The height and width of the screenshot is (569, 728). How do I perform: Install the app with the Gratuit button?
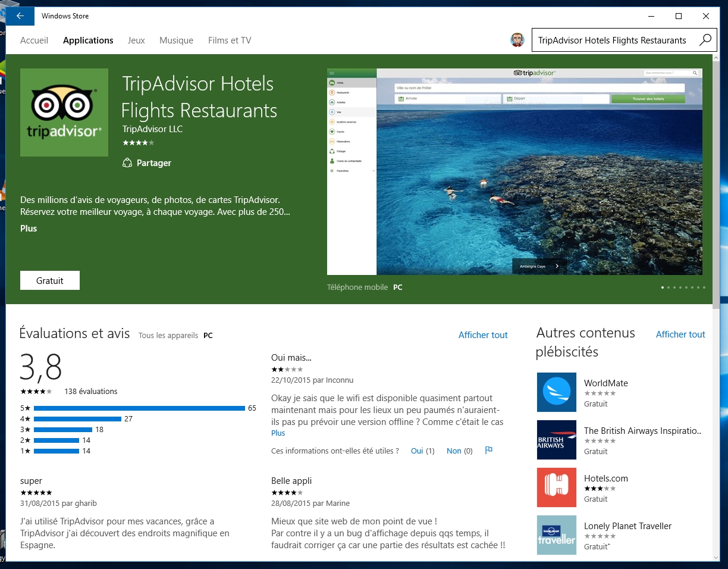50,280
